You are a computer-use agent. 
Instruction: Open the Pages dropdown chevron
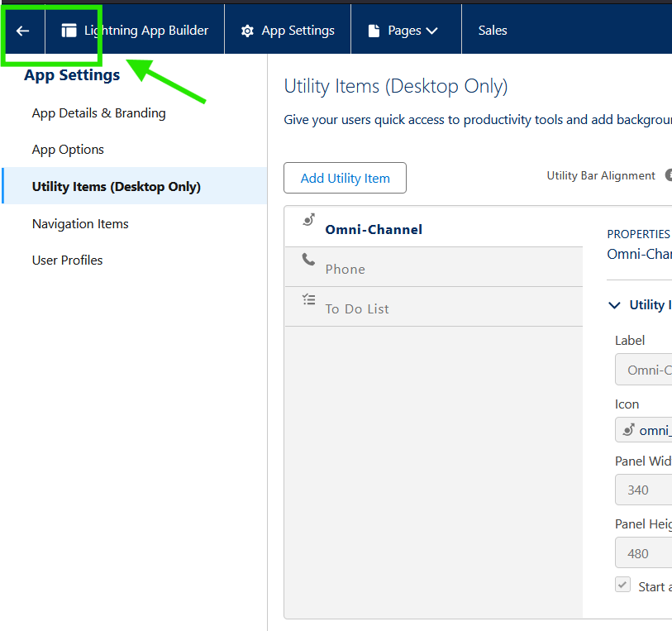431,31
